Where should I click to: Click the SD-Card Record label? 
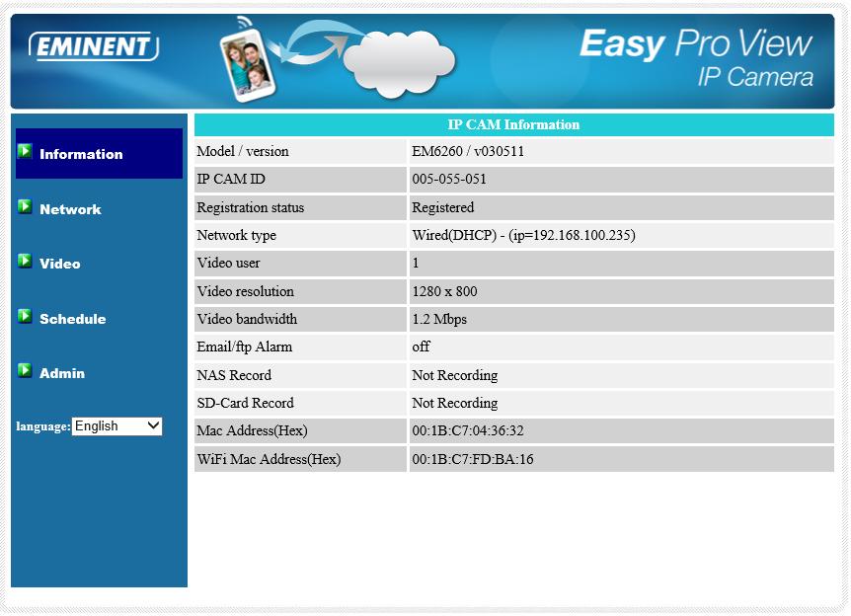tap(245, 403)
